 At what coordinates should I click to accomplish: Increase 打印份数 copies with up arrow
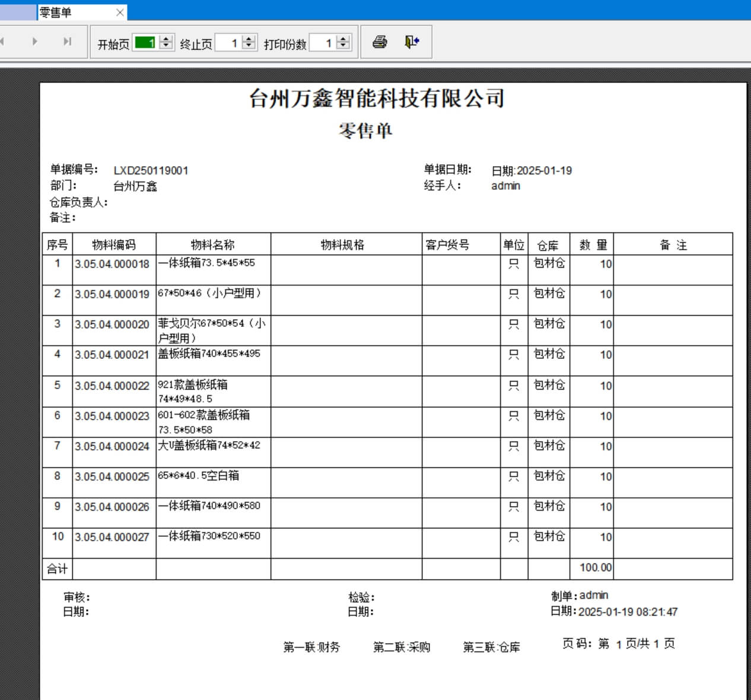pyautogui.click(x=343, y=39)
